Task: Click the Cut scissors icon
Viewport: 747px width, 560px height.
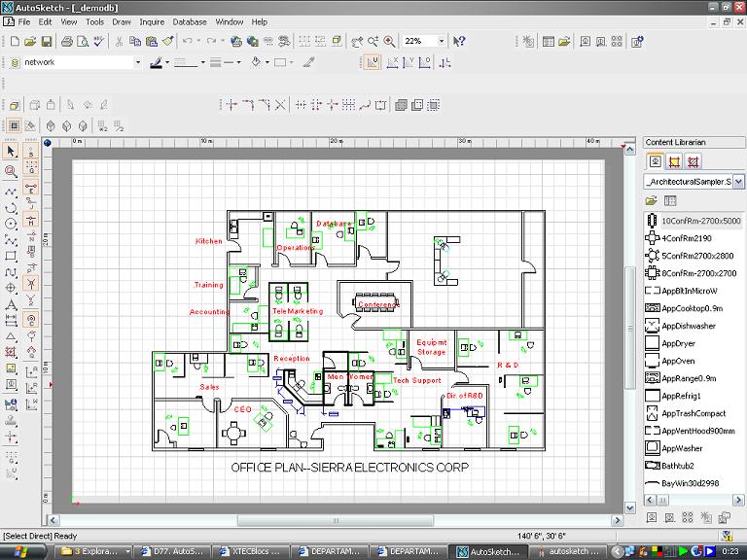Action: pyautogui.click(x=119, y=42)
